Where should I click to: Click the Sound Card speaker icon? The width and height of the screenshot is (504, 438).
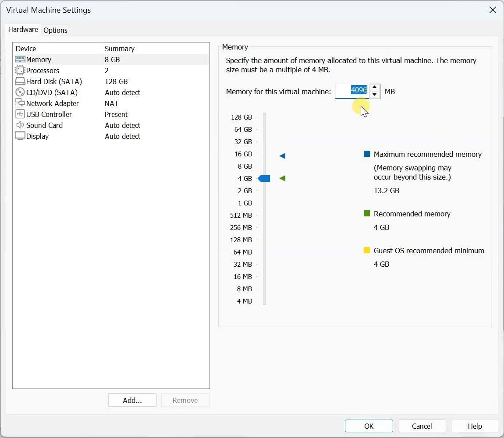(20, 125)
